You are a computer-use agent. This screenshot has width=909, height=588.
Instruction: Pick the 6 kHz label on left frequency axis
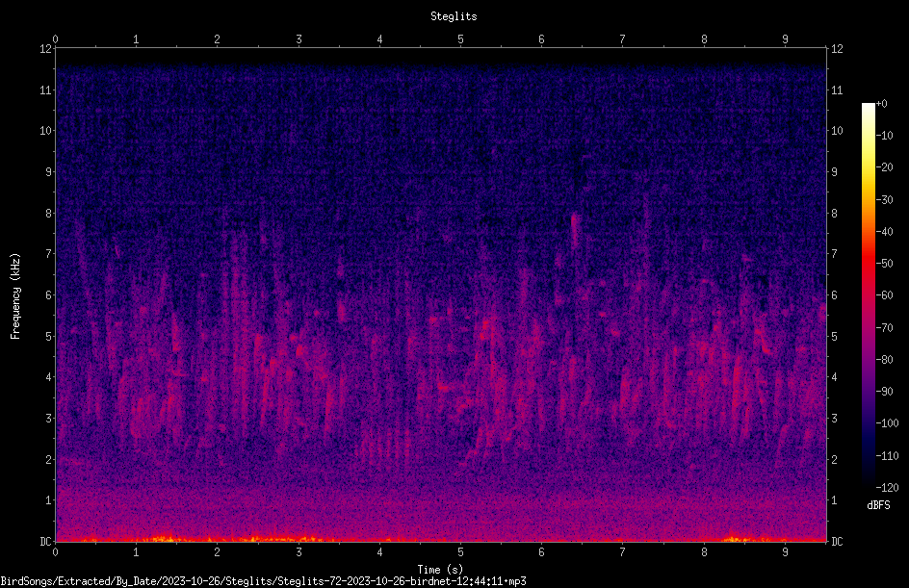point(49,294)
